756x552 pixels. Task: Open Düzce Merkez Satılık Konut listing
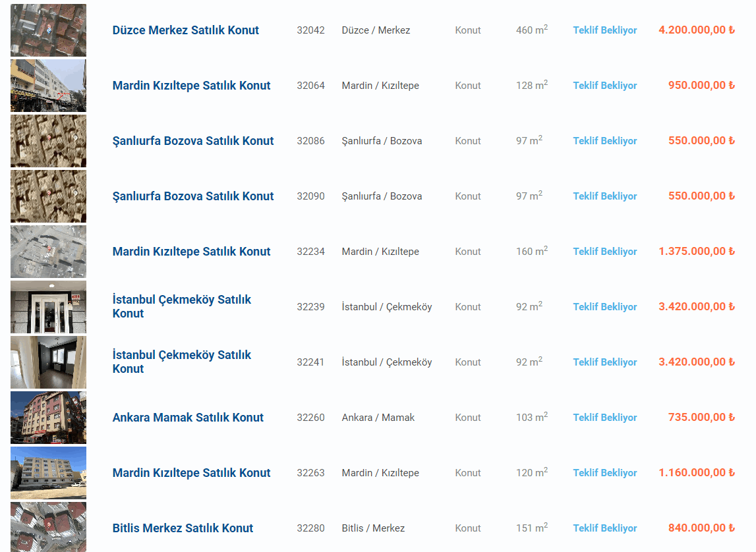tap(186, 30)
